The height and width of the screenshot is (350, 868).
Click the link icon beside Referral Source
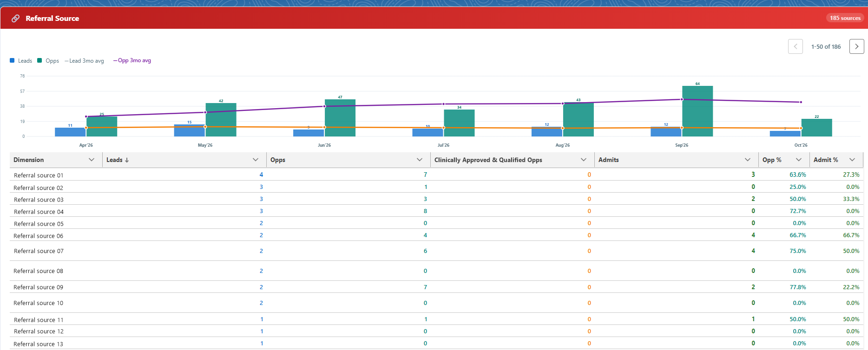pyautogui.click(x=15, y=18)
